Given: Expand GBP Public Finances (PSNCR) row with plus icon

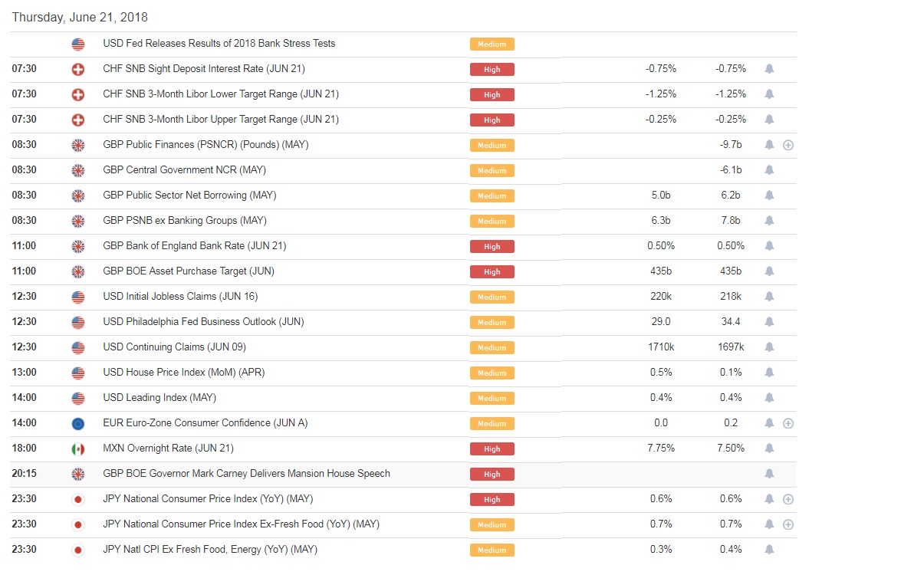Looking at the screenshot, I should point(788,145).
